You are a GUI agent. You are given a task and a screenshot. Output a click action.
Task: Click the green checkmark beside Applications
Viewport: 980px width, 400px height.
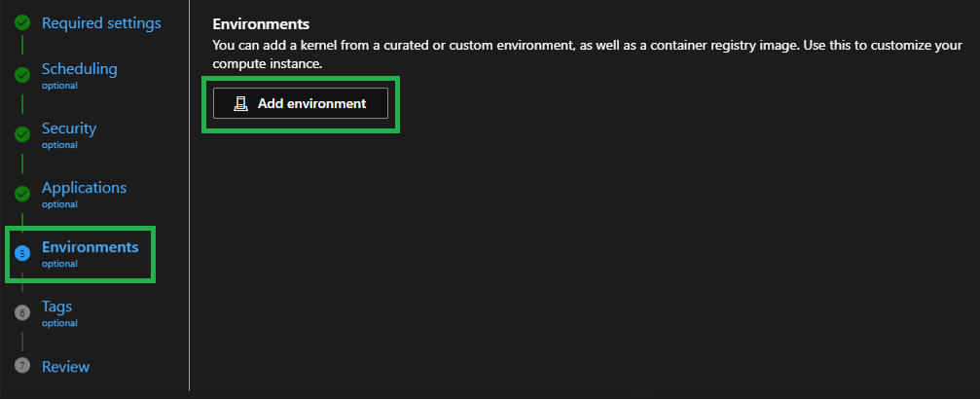[23, 194]
